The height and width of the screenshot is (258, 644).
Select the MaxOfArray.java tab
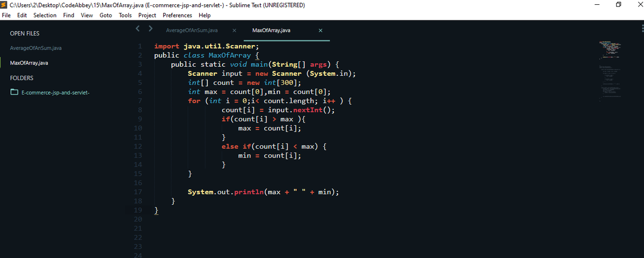tap(272, 31)
